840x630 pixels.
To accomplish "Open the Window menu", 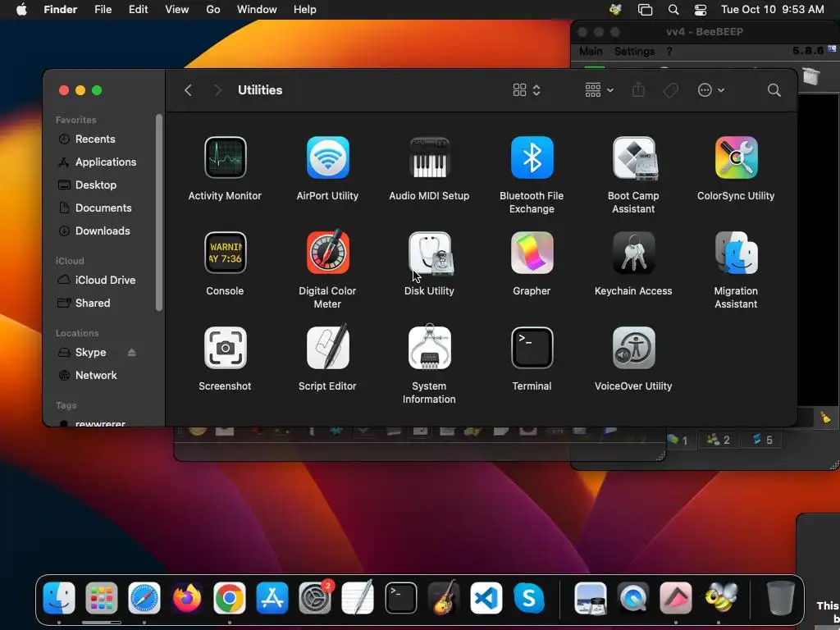I will pos(257,10).
